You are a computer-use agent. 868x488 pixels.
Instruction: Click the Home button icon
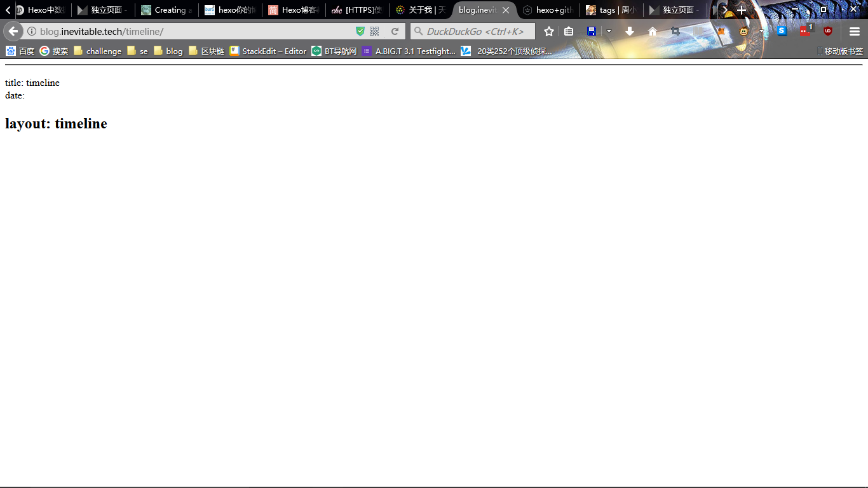click(x=652, y=30)
